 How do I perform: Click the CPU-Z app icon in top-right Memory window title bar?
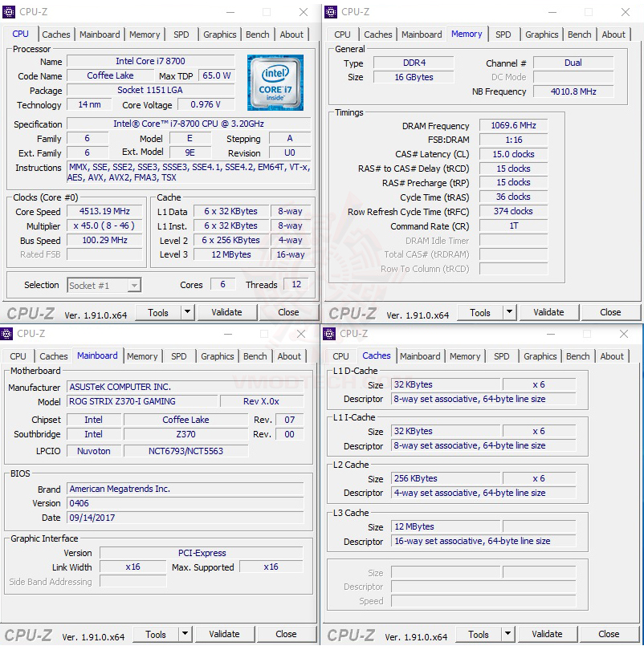[x=331, y=11]
